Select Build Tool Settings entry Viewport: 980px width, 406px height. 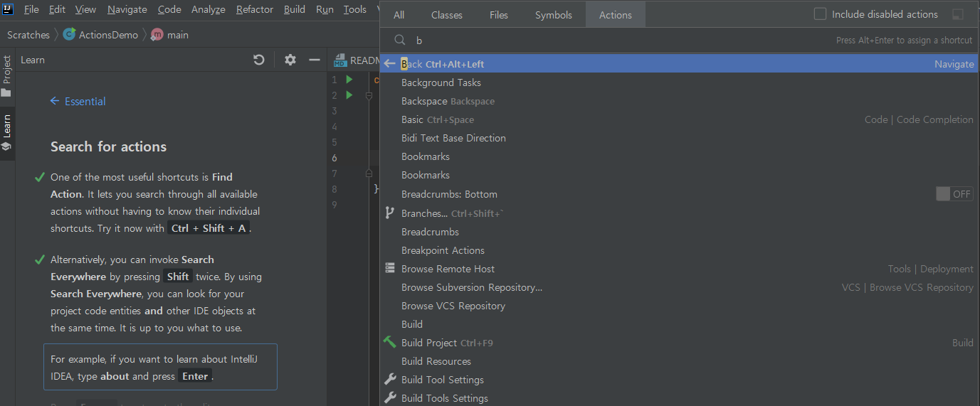click(679, 380)
